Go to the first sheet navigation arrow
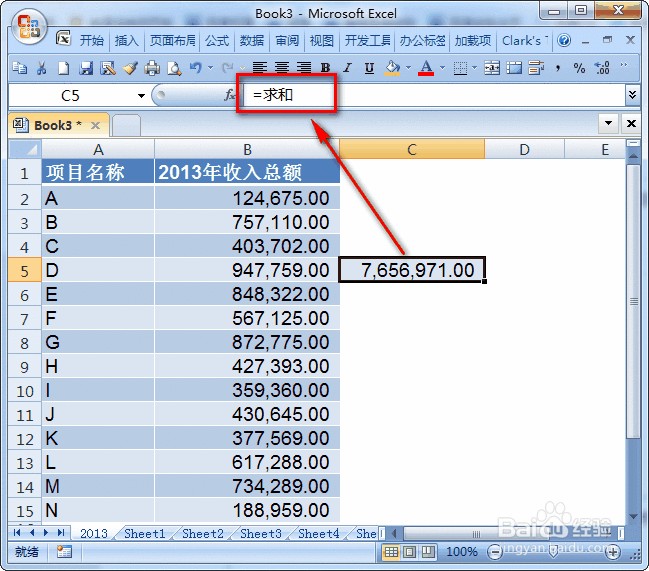 tap(17, 533)
